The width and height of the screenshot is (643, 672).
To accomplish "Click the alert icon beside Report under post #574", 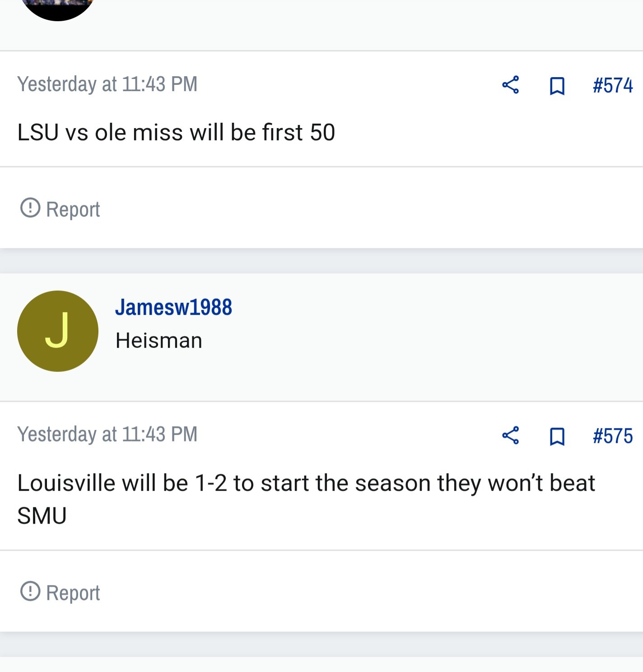I will pyautogui.click(x=30, y=208).
